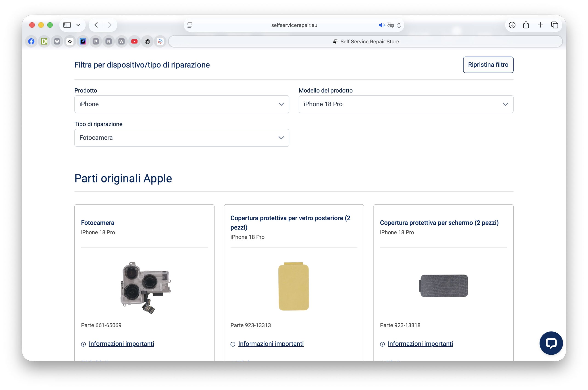Open the Modello del prodotto dropdown

[x=406, y=104]
